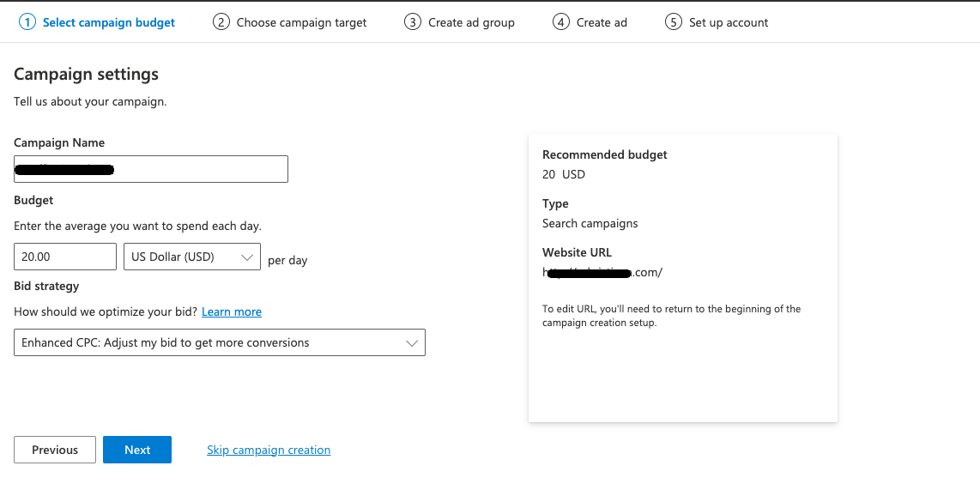The image size is (980, 496).
Task: Click the Previous button
Action: click(x=55, y=450)
